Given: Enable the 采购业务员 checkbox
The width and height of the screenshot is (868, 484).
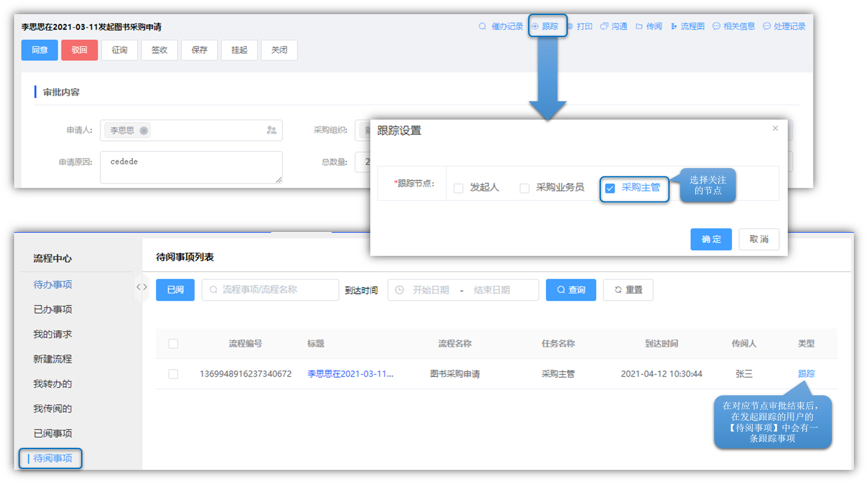Looking at the screenshot, I should (525, 188).
